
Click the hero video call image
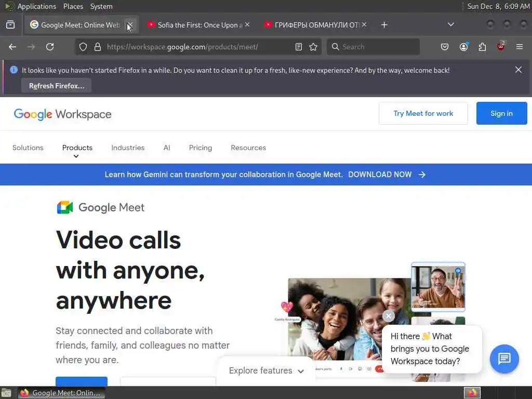click(x=350, y=319)
